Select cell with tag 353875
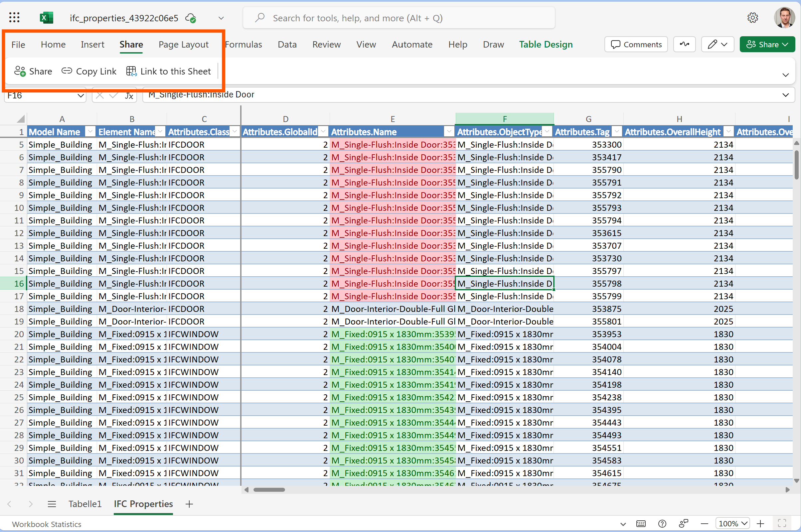 [x=588, y=309]
